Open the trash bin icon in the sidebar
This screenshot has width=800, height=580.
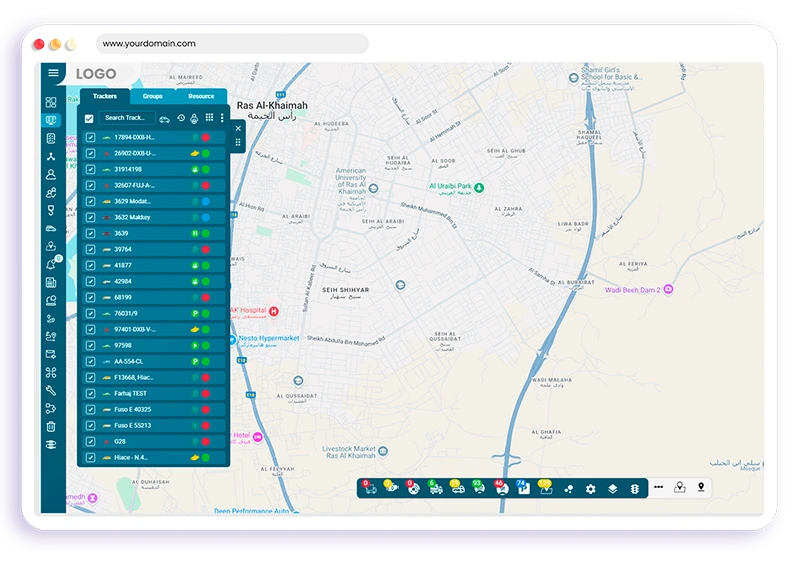click(x=51, y=426)
